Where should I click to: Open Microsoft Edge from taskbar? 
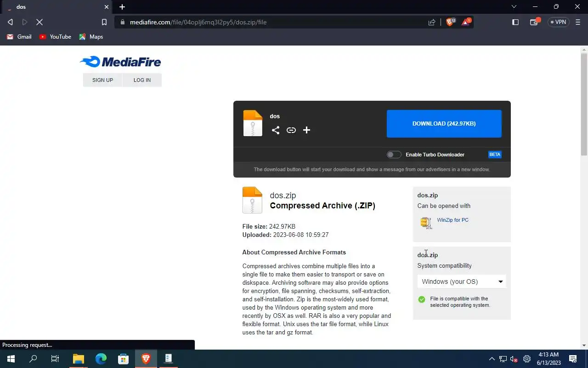[101, 359]
